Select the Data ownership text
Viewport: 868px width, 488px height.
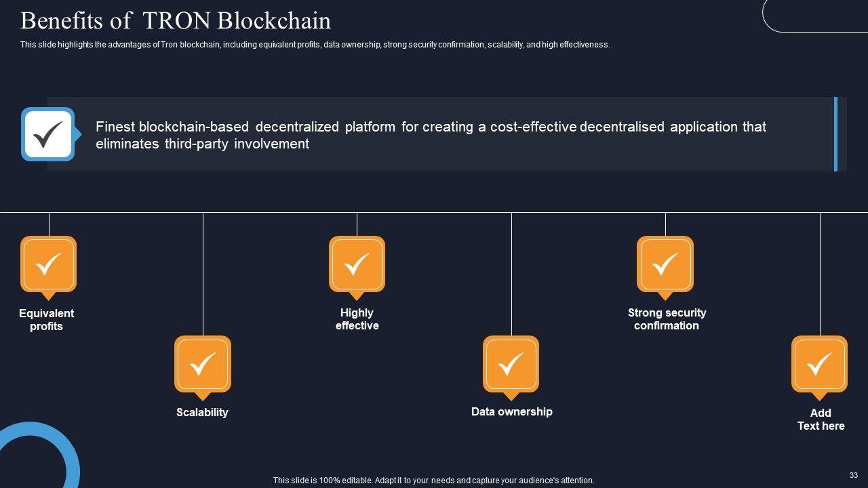coord(511,411)
